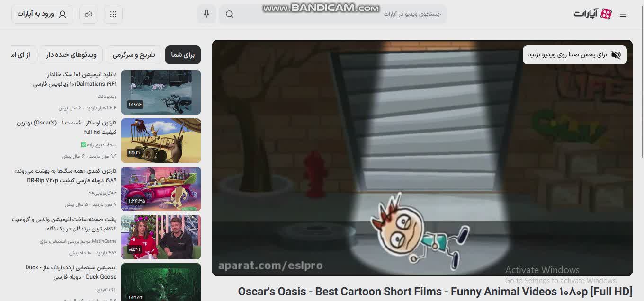Screen dimensions: 644x301
Task: Select the 'برای شما' tab
Action: [183, 55]
